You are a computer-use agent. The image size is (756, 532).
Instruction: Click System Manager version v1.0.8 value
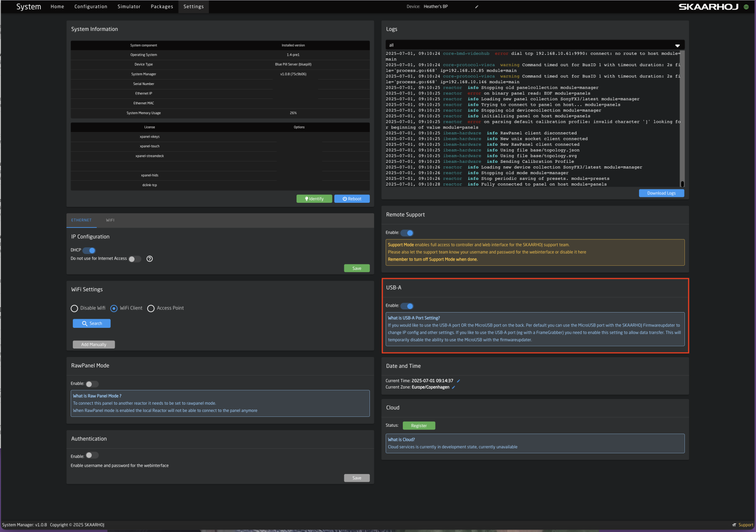[293, 74]
